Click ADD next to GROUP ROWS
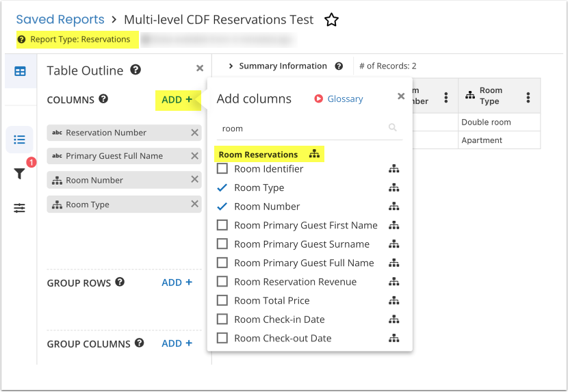 click(x=177, y=283)
